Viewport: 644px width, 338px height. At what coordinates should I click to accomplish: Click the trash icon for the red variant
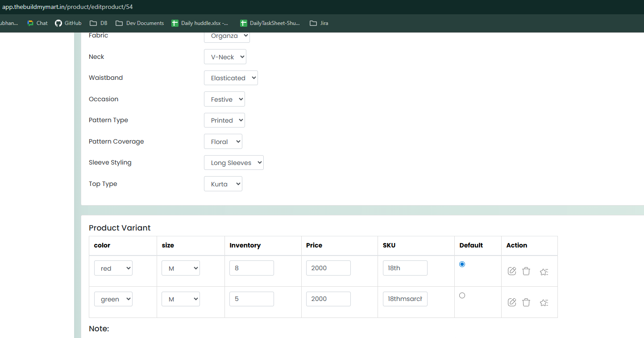(x=526, y=271)
